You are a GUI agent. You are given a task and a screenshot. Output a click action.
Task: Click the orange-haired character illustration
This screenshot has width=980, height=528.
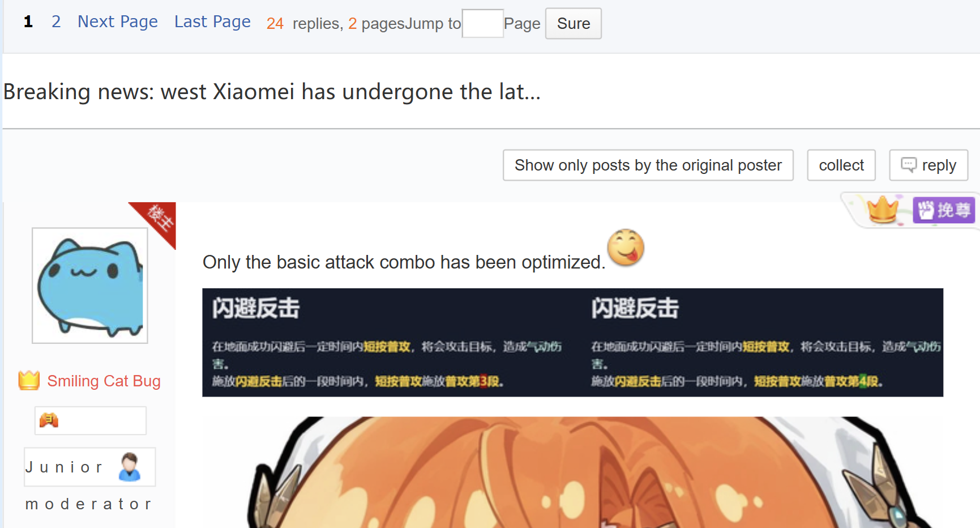click(589, 472)
